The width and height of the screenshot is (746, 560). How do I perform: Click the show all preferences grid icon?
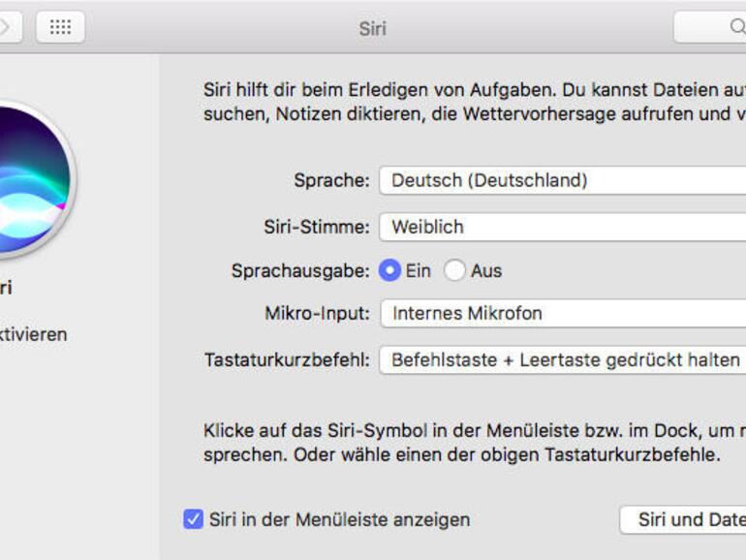tap(60, 27)
